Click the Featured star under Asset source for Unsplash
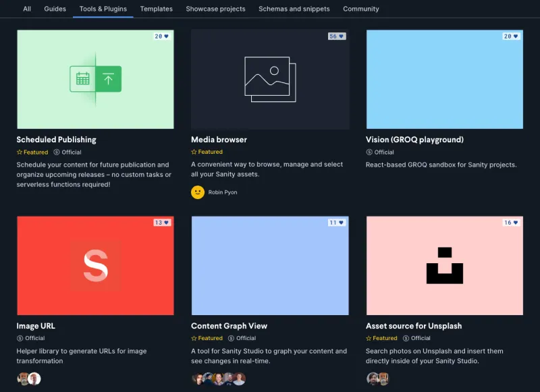The width and height of the screenshot is (540, 392). click(381, 338)
